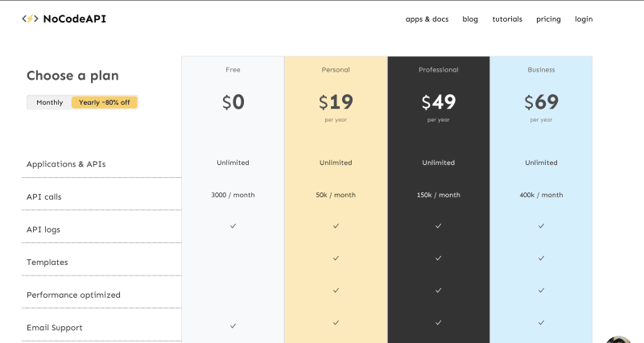Open apps & docs menu item
This screenshot has width=644, height=343.
click(x=427, y=19)
